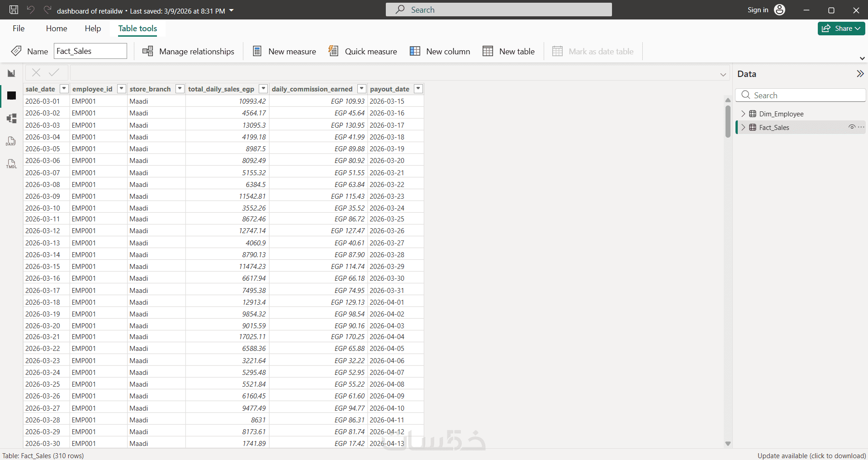Select the Table tools tab
The height and width of the screenshot is (460, 868).
point(138,29)
